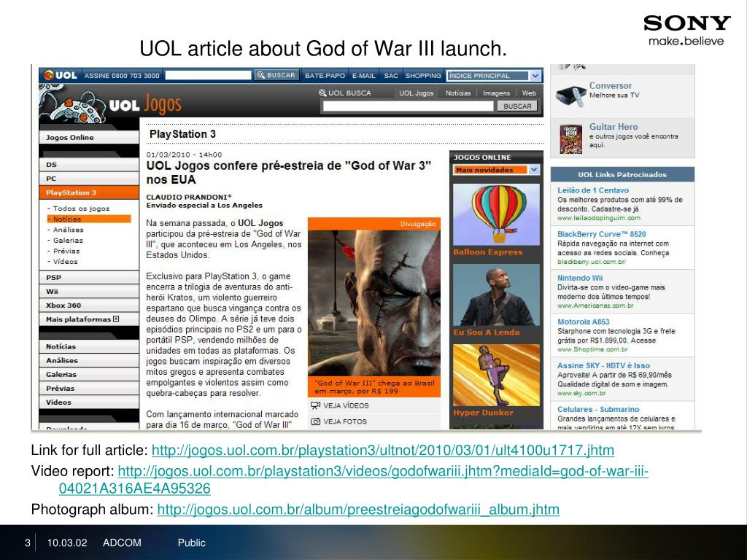The image size is (747, 560).
Task: Open the photograph album URL link
Action: pyautogui.click(x=358, y=510)
